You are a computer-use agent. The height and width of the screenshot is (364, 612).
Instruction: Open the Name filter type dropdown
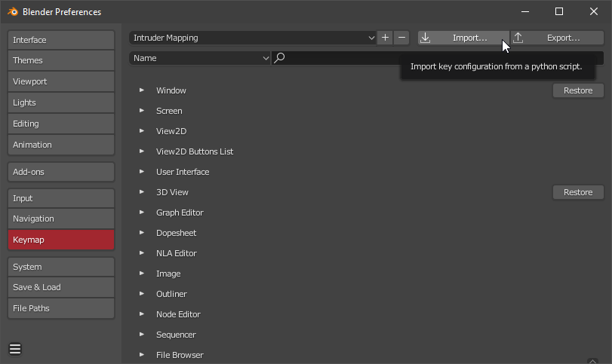tap(200, 58)
